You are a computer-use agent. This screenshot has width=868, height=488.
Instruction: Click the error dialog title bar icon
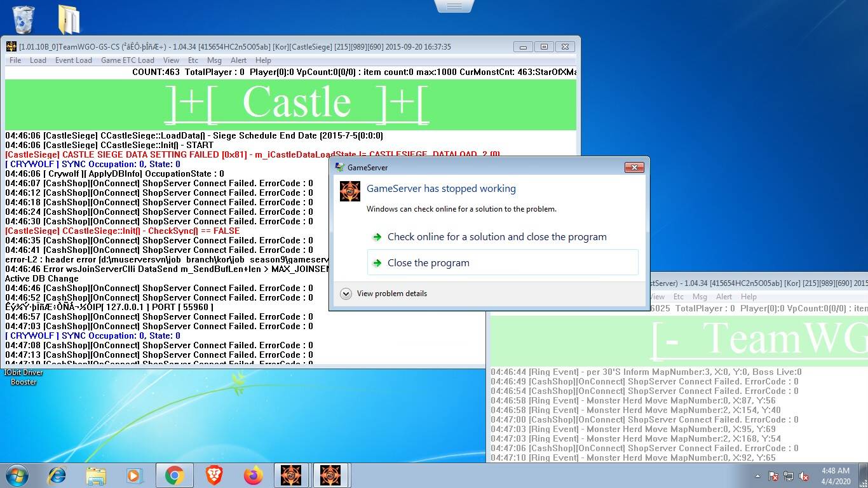(x=339, y=167)
